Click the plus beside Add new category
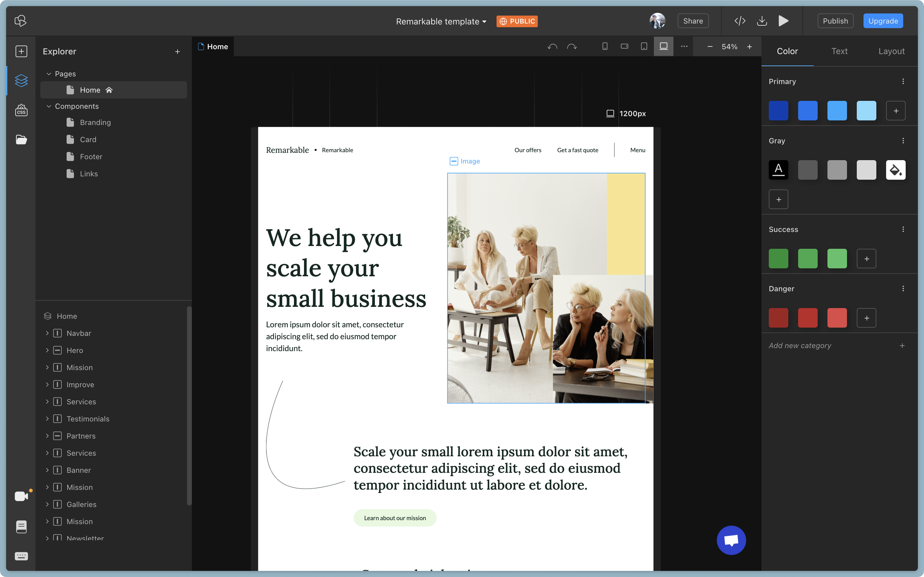This screenshot has height=577, width=924. (x=902, y=346)
